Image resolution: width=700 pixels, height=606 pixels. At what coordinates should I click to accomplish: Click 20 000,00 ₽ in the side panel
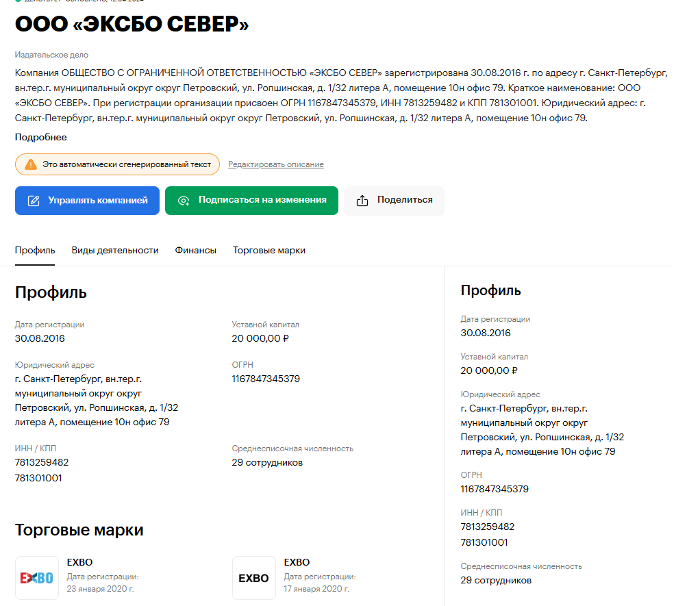coord(489,370)
